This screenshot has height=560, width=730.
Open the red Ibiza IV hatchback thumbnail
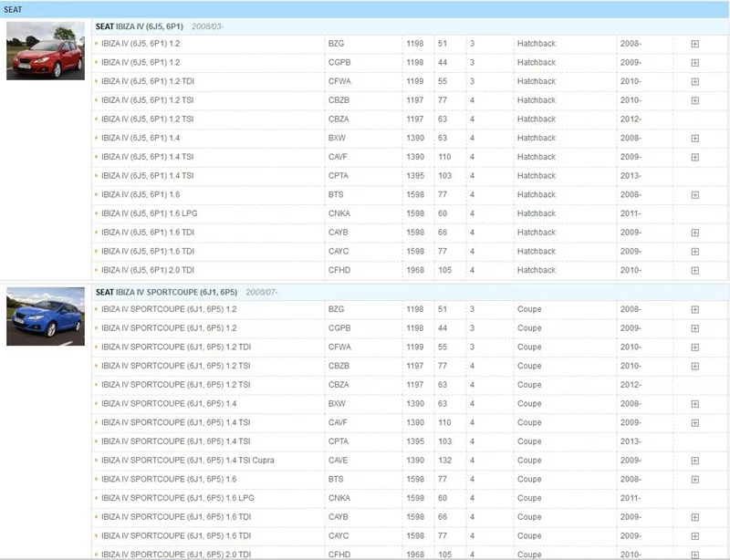pos(46,51)
